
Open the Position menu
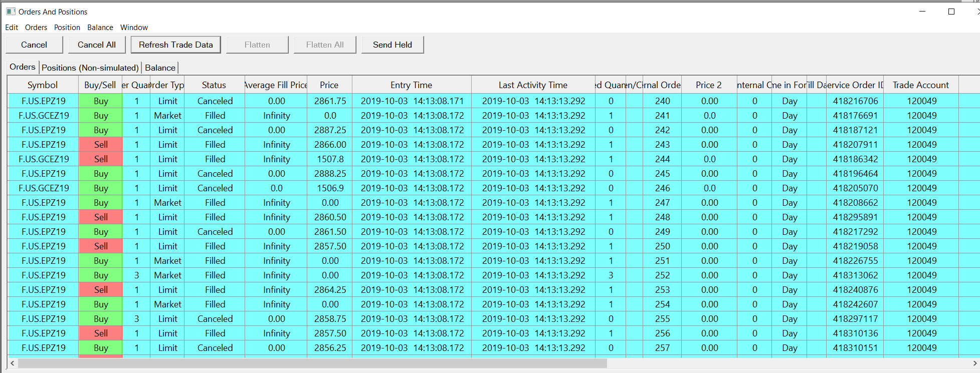(x=67, y=28)
